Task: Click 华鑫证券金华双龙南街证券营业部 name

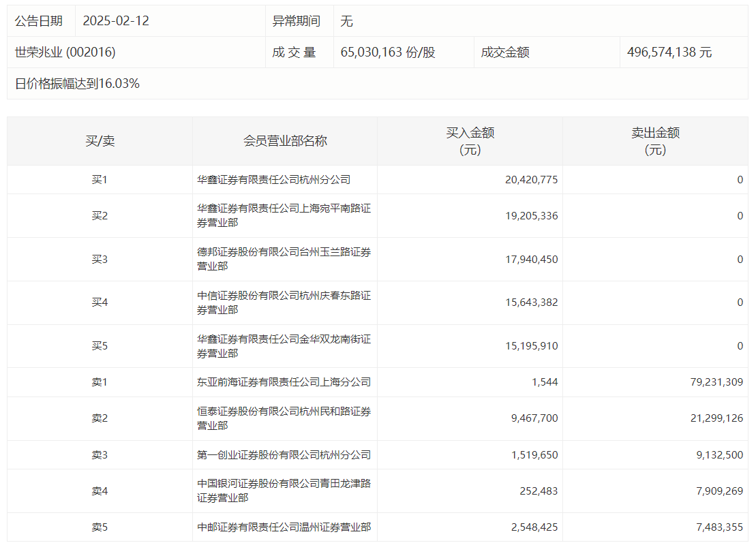Action: click(284, 346)
